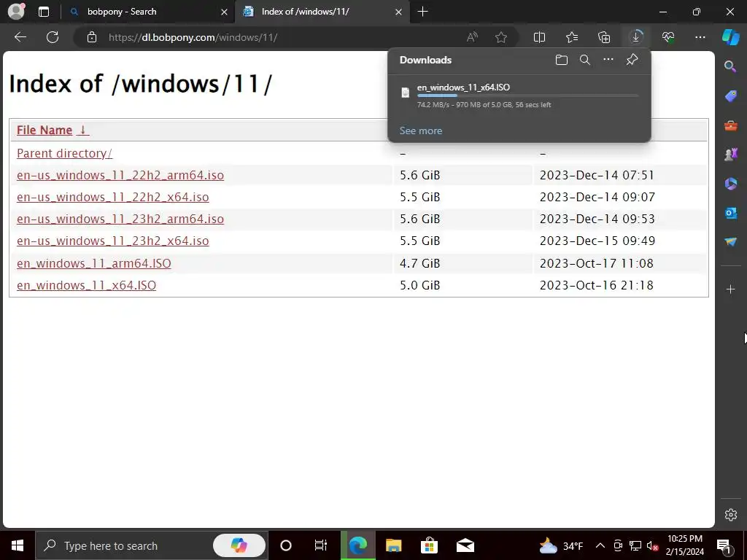Screen dimensions: 747x560
Task: Open the profile avatar icon
Action: pyautogui.click(x=16, y=12)
